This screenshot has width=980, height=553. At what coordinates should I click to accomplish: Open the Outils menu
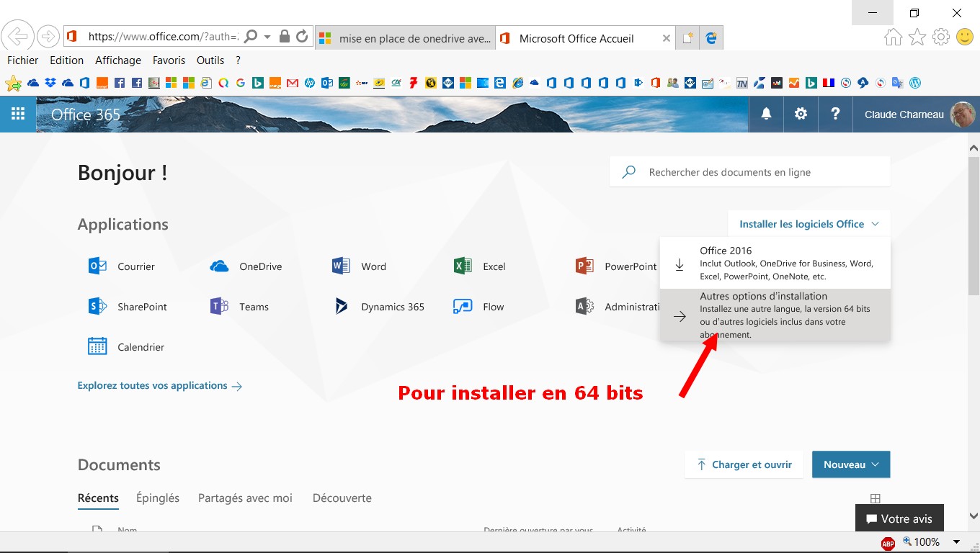pos(210,60)
